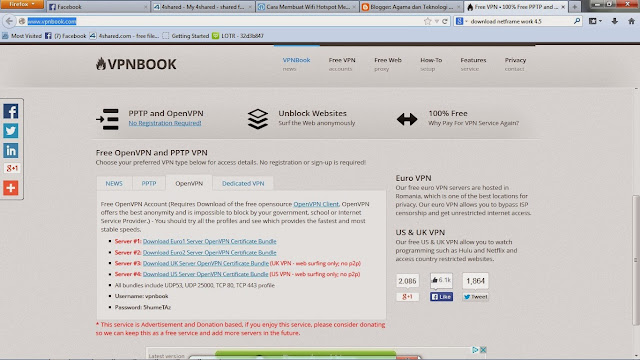This screenshot has height=360, width=640.
Task: Open the How-To setup menu item
Action: [431, 64]
